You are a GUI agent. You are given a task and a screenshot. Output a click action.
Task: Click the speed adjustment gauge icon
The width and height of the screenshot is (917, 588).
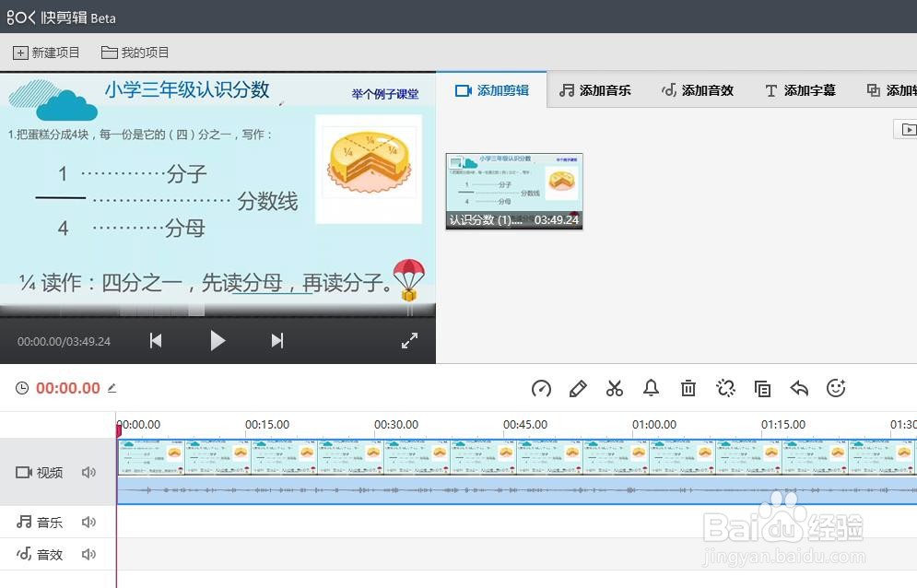(x=541, y=389)
